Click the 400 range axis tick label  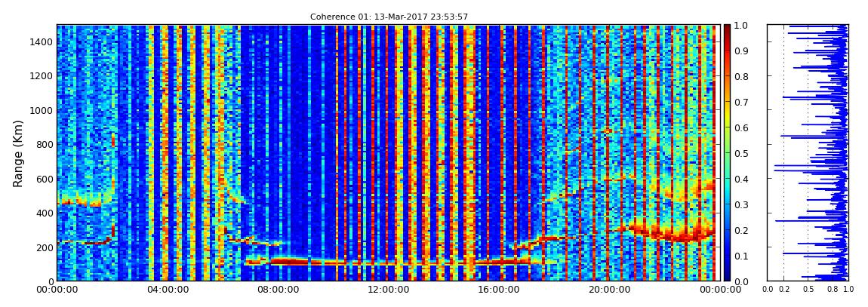[x=43, y=213]
